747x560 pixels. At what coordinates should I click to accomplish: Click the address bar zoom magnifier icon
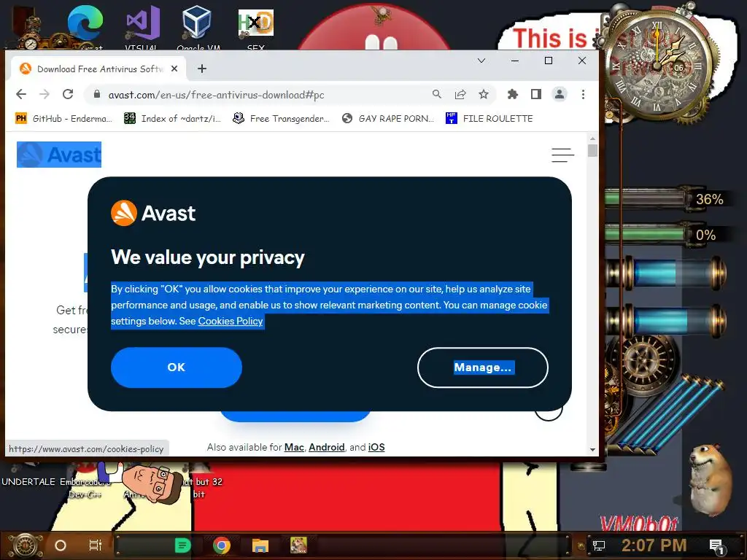point(436,94)
